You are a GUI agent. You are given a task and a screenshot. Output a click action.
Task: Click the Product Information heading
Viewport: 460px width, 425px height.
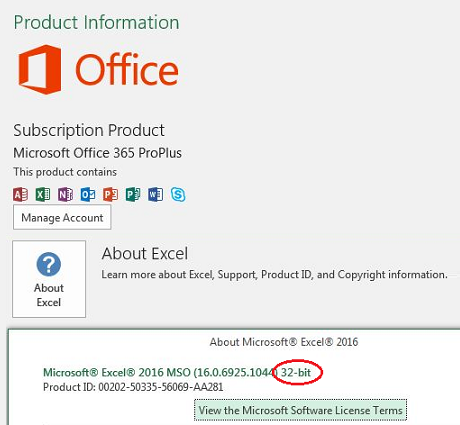tap(96, 22)
